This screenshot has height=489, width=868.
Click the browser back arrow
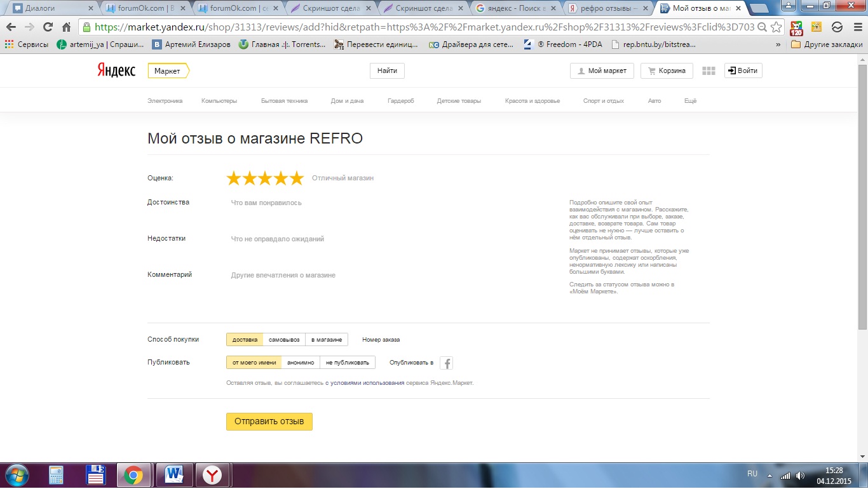coord(11,27)
